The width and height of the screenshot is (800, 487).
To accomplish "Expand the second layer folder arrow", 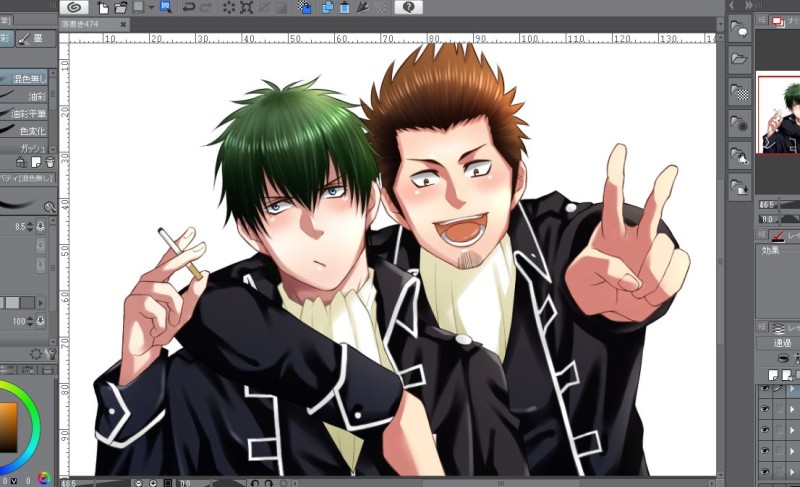I will 792,409.
